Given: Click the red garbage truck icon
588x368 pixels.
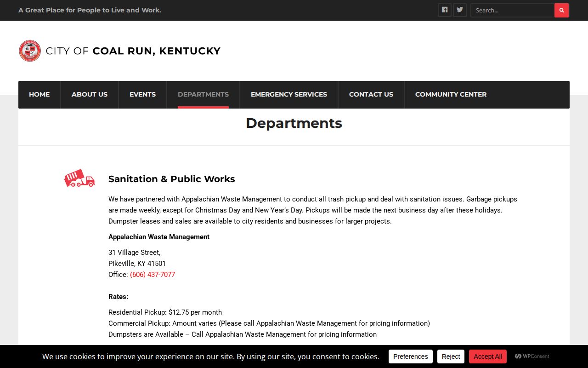Looking at the screenshot, I should point(79,178).
